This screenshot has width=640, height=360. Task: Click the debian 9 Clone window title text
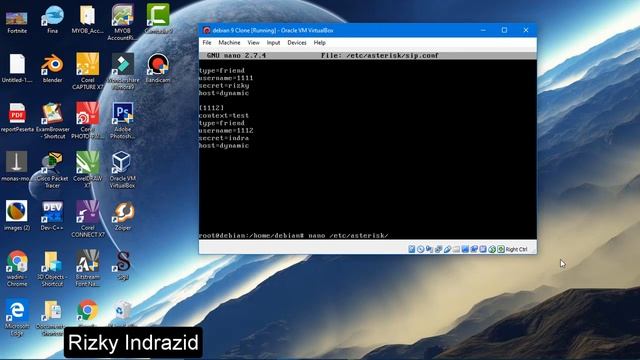click(x=273, y=31)
